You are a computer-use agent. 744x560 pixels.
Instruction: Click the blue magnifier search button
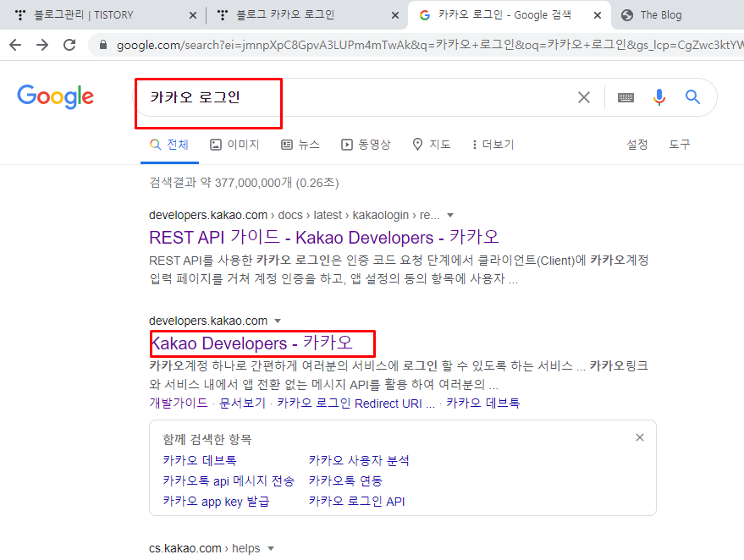(x=692, y=97)
